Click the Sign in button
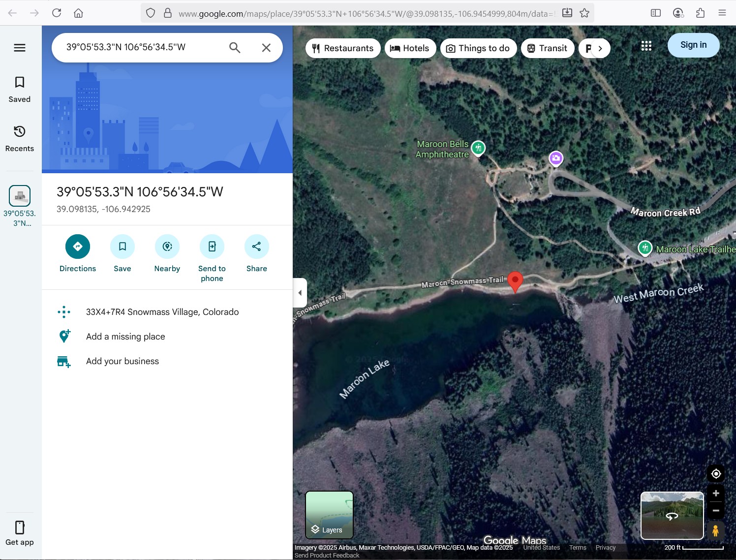Image resolution: width=736 pixels, height=560 pixels. (693, 45)
